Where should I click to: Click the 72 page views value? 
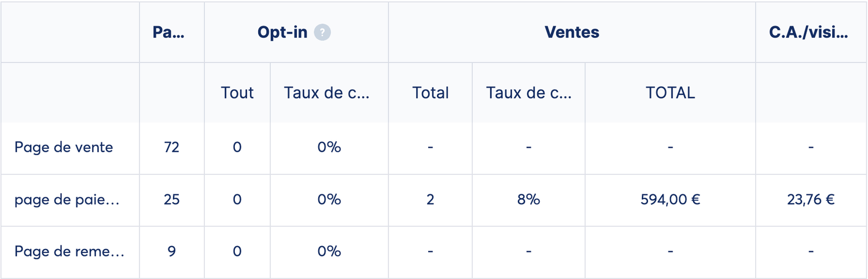click(x=171, y=147)
